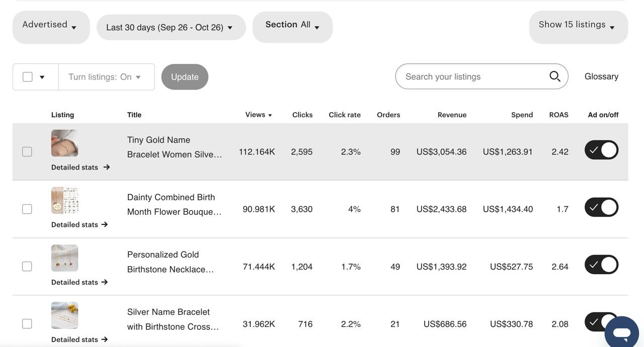Check the select-all listings checkbox
644x347 pixels.
click(28, 77)
